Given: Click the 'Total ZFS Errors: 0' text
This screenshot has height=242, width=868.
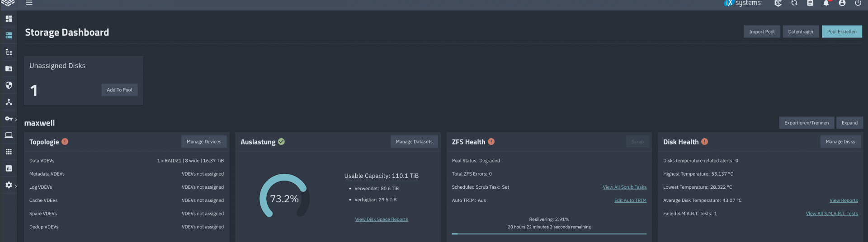Looking at the screenshot, I should pos(472,174).
